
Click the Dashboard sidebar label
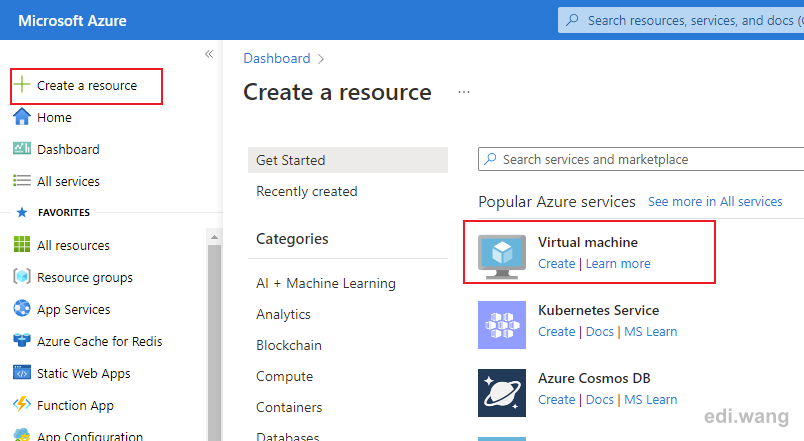click(x=68, y=149)
